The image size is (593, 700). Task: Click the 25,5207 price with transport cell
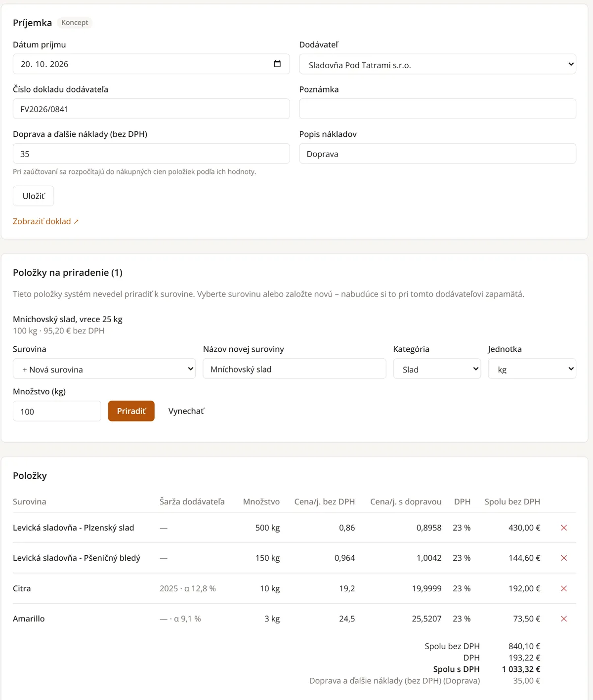tap(426, 618)
